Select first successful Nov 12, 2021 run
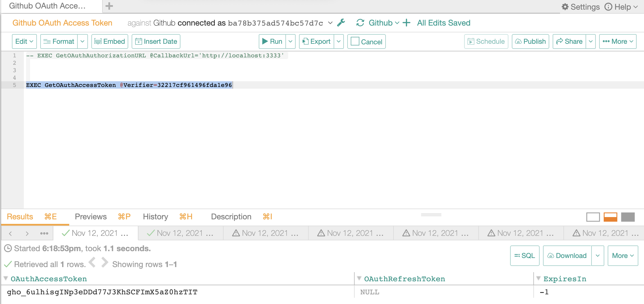 (x=96, y=233)
